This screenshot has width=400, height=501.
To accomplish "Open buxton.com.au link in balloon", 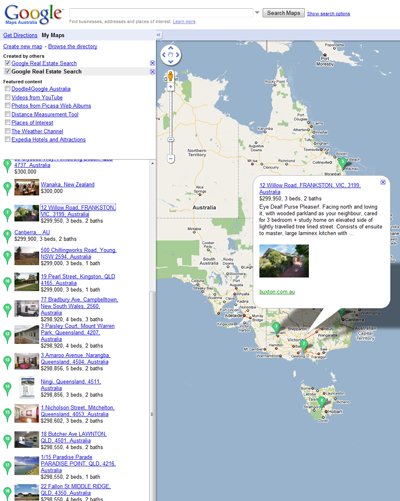I will click(x=277, y=292).
